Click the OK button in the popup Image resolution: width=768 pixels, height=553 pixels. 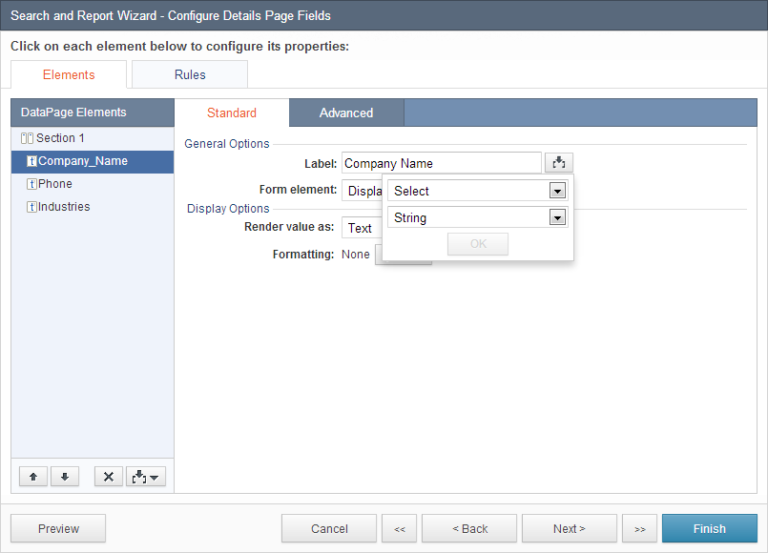point(478,244)
